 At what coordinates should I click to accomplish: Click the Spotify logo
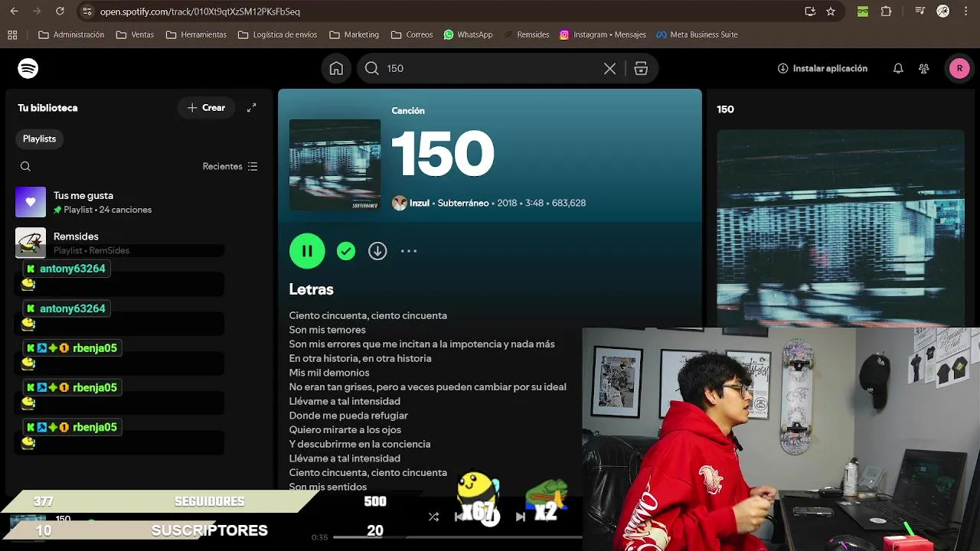point(28,68)
